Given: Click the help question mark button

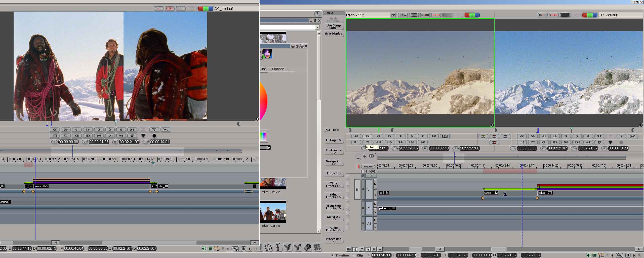Looking at the screenshot, I should click(317, 14).
